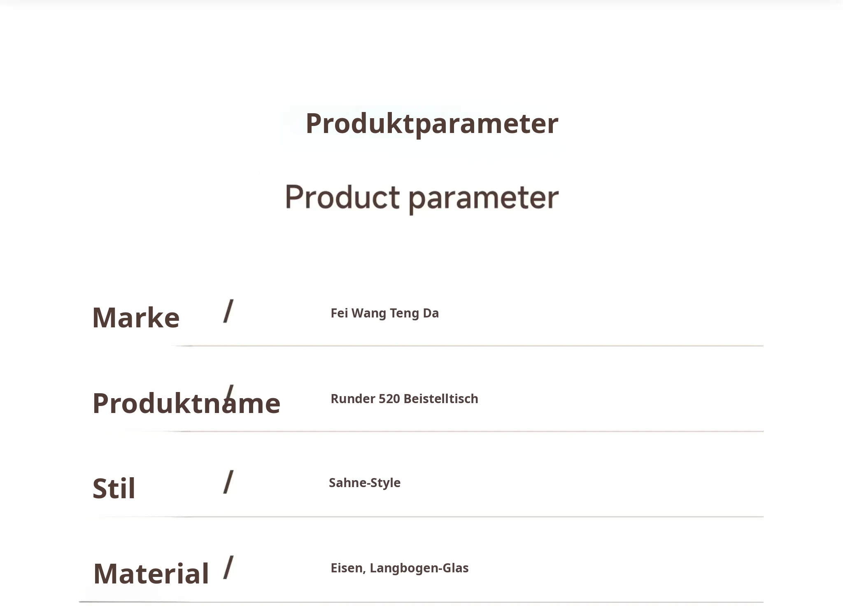Click divider line under Marke row
843x616 pixels.
469,346
